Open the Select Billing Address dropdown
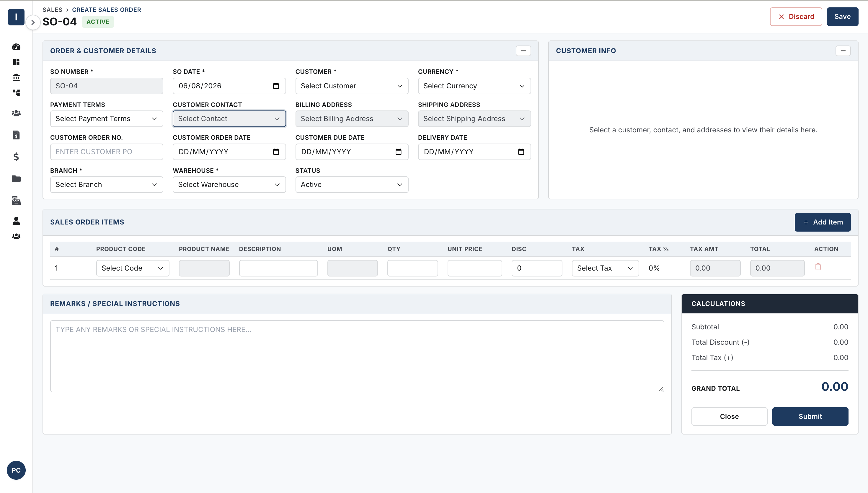 (x=352, y=119)
